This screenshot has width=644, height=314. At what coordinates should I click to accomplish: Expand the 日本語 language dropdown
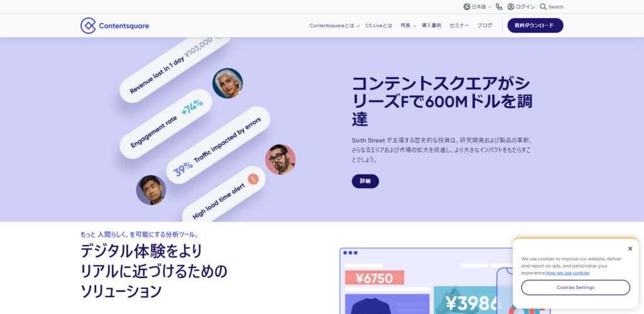tap(481, 6)
